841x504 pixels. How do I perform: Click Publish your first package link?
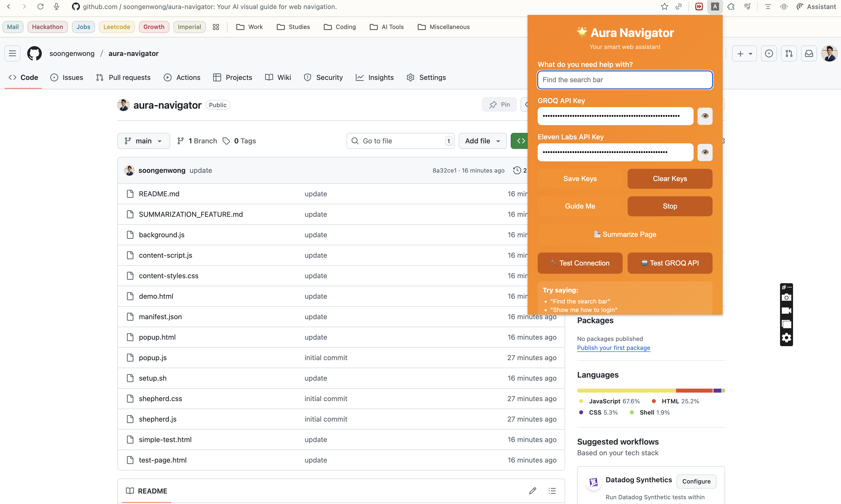click(x=613, y=347)
